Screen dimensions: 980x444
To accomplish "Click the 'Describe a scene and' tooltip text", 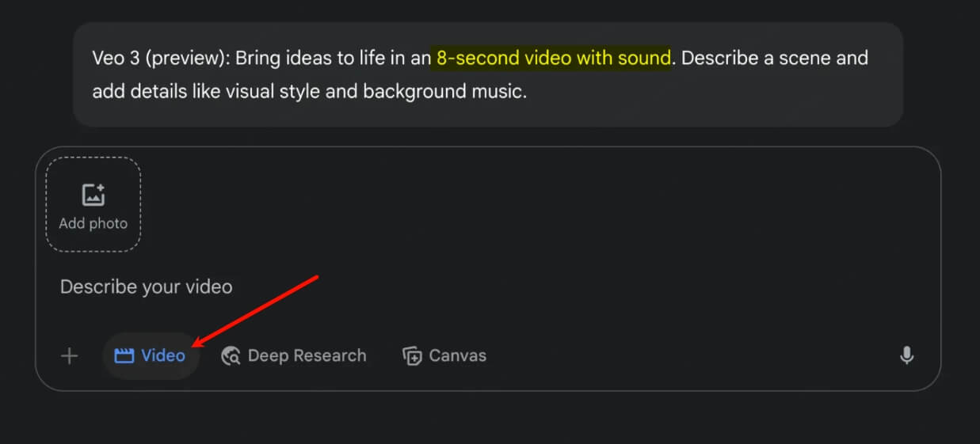I will pos(774,59).
